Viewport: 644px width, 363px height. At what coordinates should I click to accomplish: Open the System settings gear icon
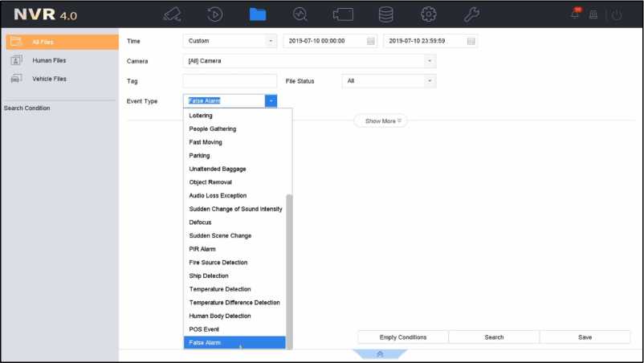tap(429, 14)
